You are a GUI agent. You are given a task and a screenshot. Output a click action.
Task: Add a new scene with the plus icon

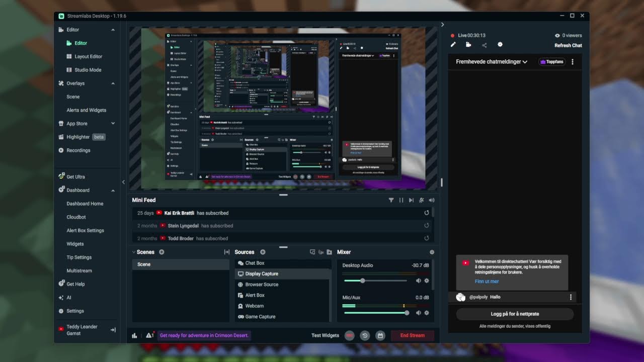pos(162,252)
